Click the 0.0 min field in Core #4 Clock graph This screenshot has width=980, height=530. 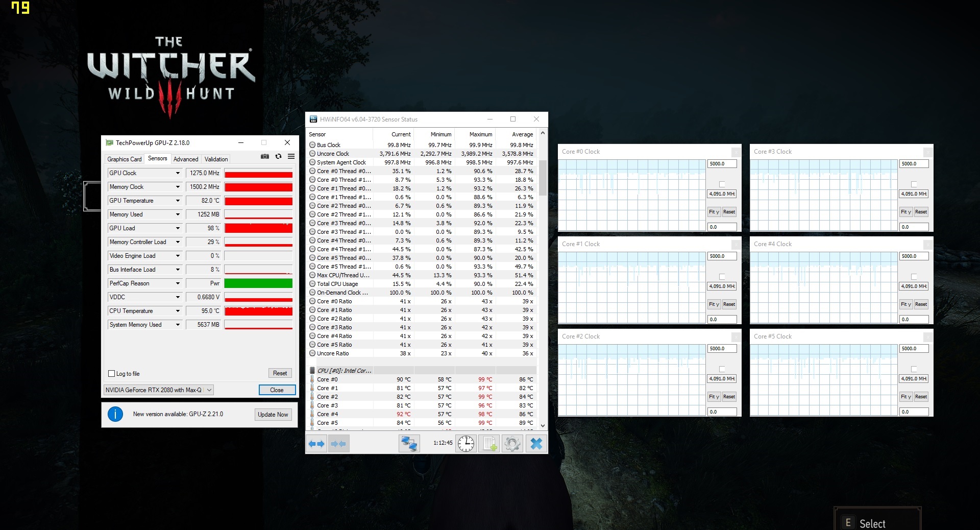[914, 320]
